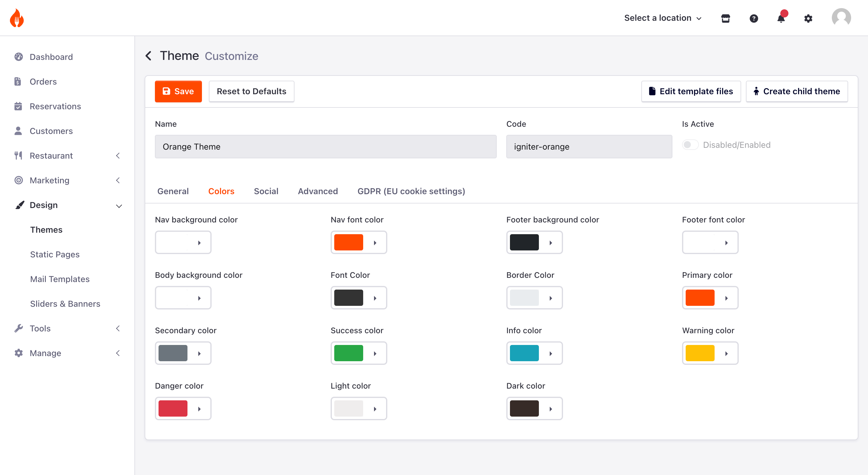Click the flame logo icon

pos(17,18)
